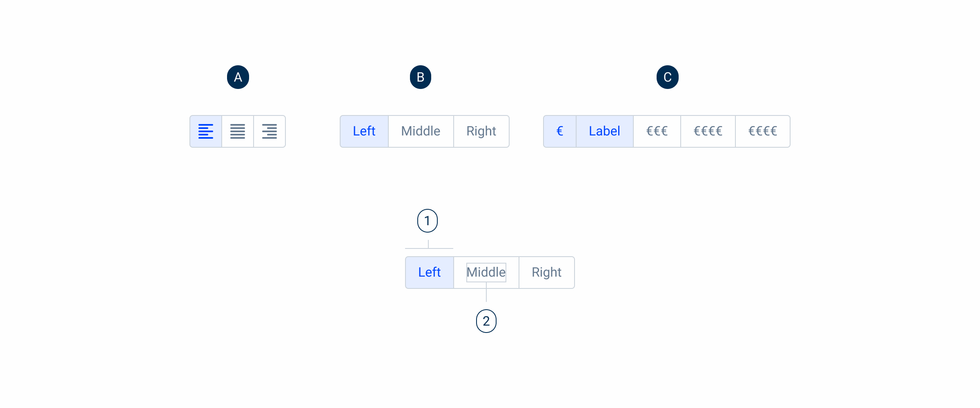
Task: Select the align-right icon segment
Action: 269,131
